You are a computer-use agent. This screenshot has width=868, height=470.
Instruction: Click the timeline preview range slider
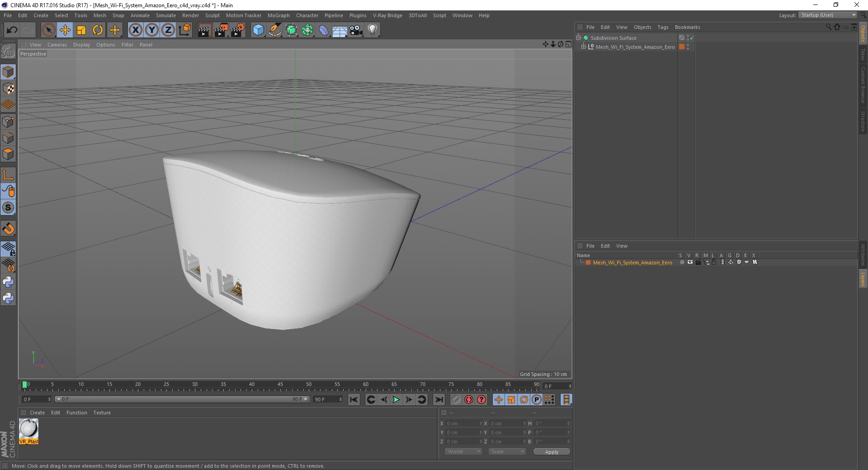(x=182, y=399)
